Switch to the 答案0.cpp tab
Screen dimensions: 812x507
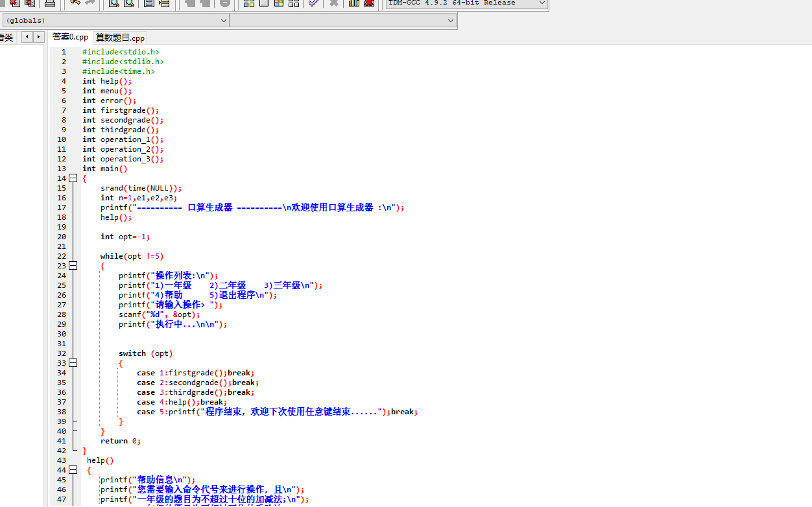pyautogui.click(x=70, y=37)
